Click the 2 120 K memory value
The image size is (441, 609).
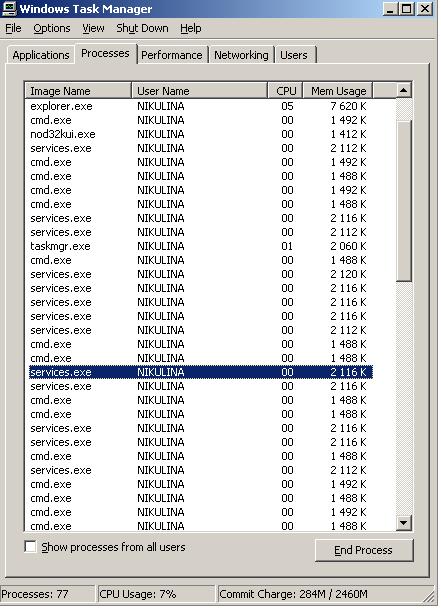point(348,274)
